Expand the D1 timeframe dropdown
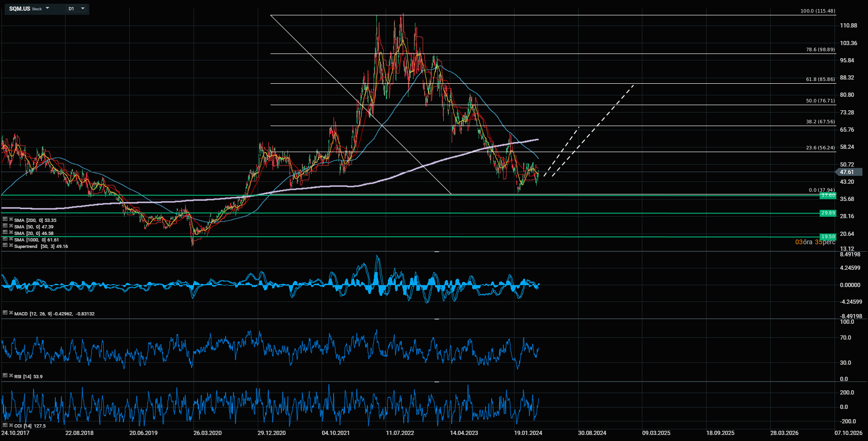 pyautogui.click(x=83, y=8)
